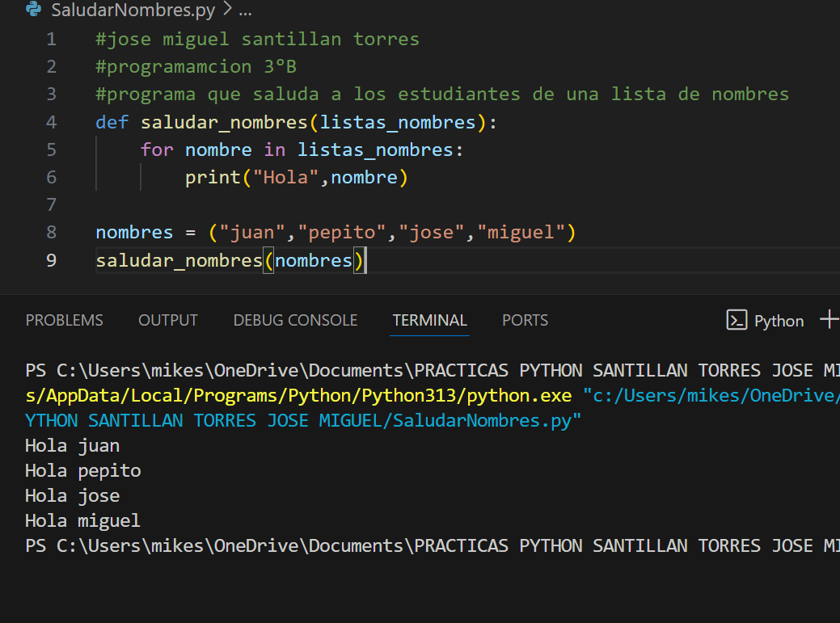This screenshot has height=623, width=840.
Task: Click line number 1 in the gutter
Action: click(x=52, y=39)
